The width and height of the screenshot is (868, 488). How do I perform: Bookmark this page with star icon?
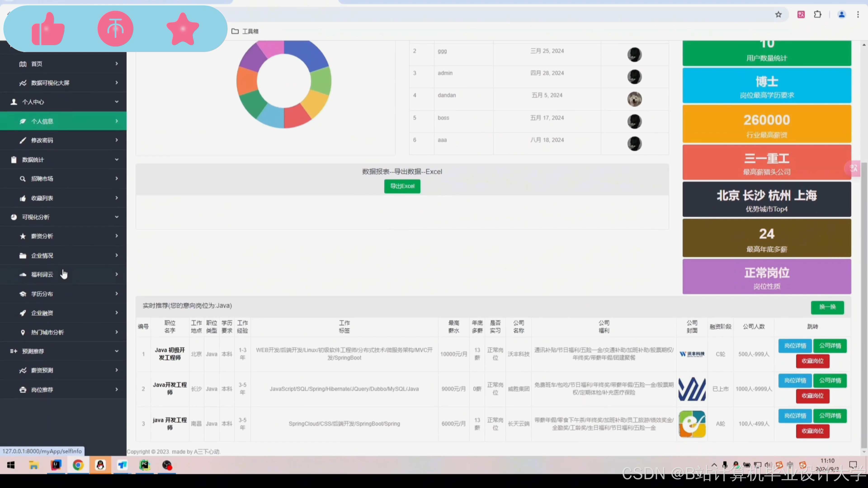coord(778,14)
